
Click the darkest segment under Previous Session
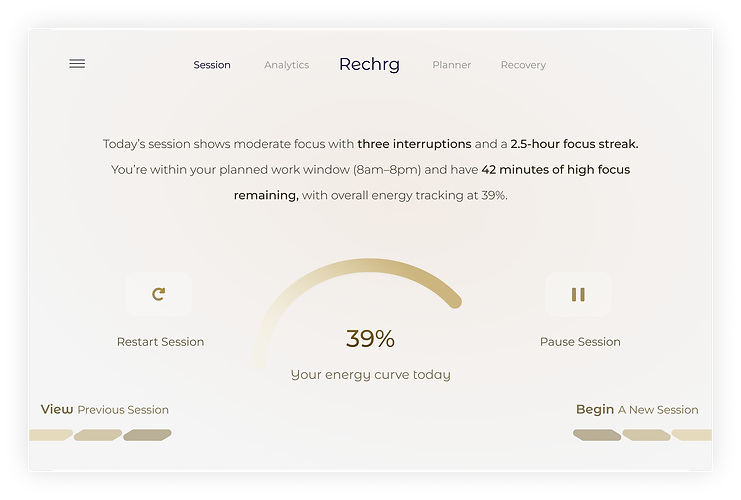coord(147,435)
